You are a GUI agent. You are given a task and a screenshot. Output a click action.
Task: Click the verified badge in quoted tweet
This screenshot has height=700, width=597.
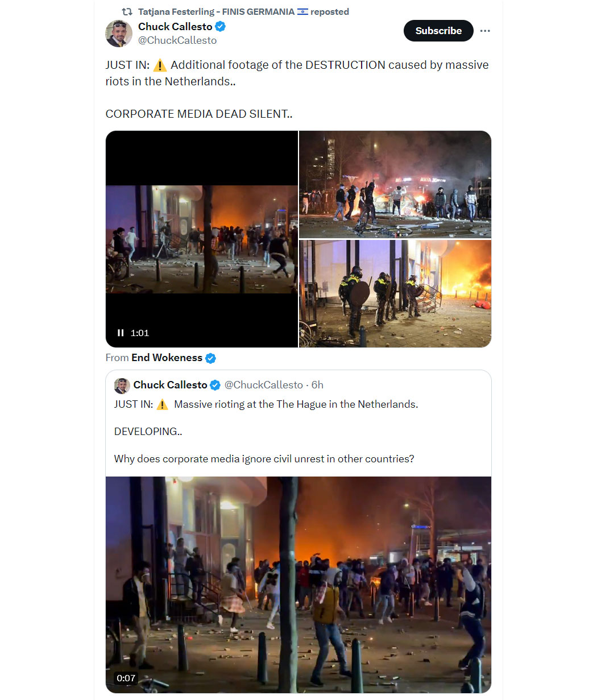click(x=215, y=386)
